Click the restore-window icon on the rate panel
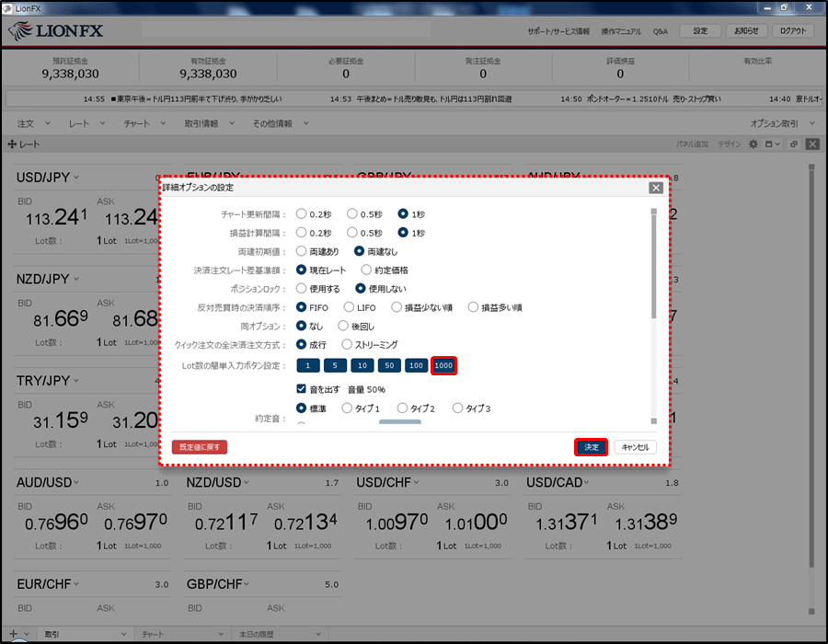 tap(794, 144)
